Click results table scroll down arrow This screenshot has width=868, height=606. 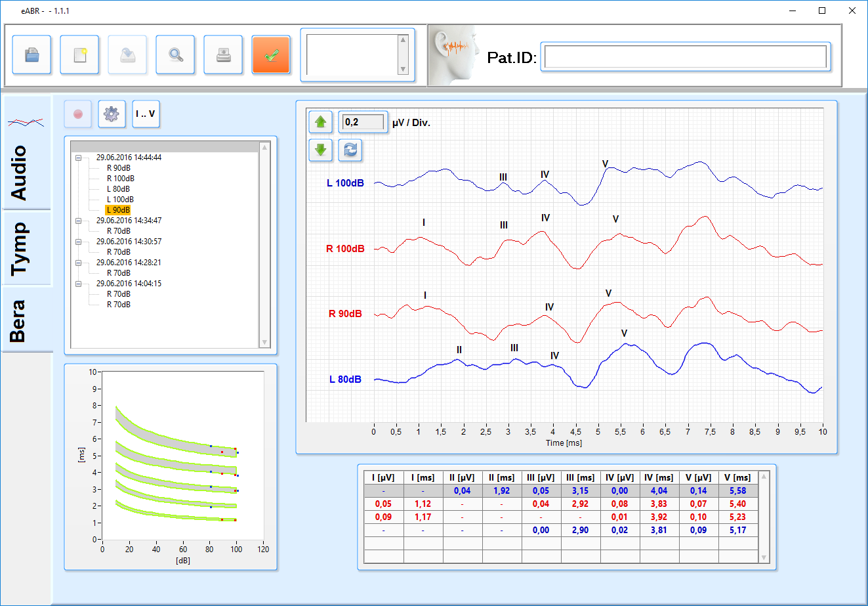[764, 557]
